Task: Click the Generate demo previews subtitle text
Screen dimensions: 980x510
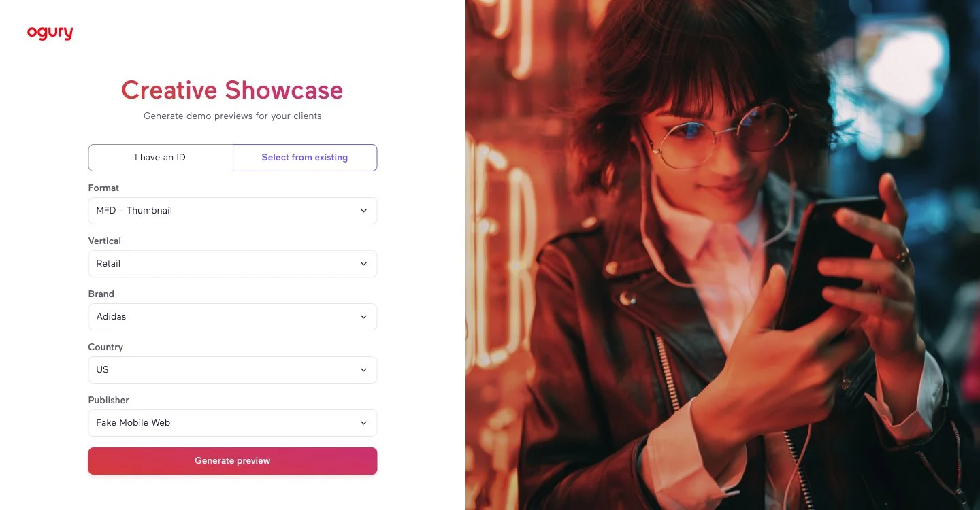Action: point(233,116)
